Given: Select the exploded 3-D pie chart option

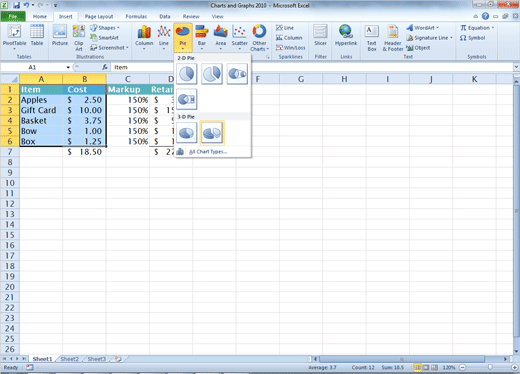Looking at the screenshot, I should coord(212,133).
